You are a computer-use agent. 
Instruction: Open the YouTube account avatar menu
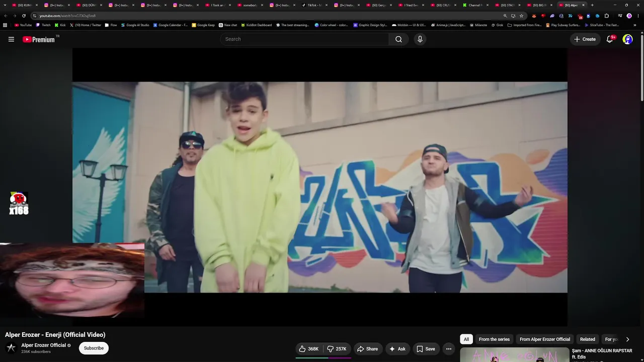click(627, 39)
